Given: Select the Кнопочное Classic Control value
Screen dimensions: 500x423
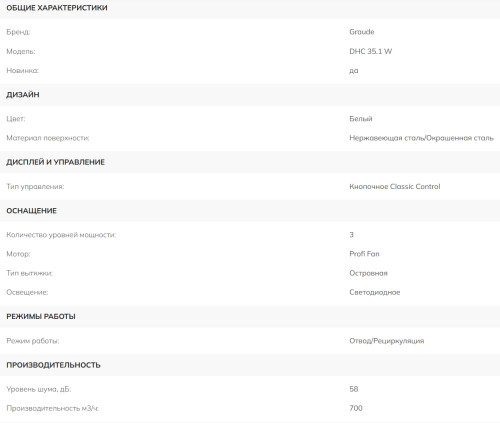Looking at the screenshot, I should (395, 187).
